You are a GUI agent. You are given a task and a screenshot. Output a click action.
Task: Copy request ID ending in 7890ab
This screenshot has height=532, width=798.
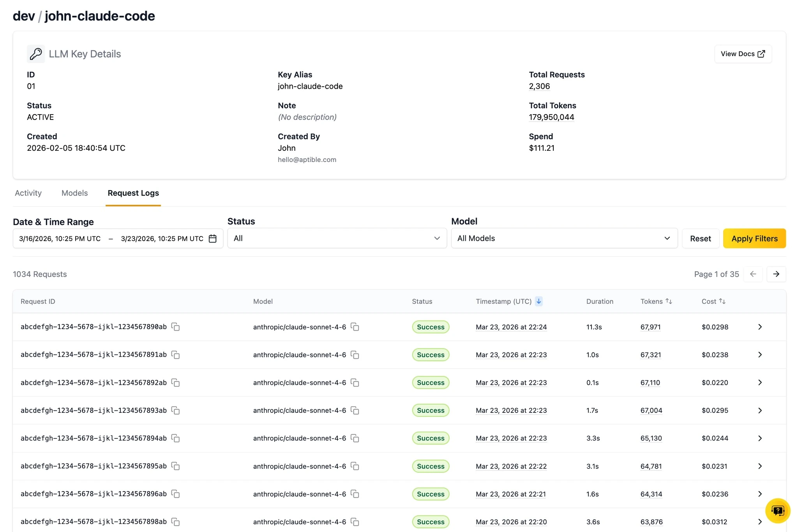click(x=176, y=327)
